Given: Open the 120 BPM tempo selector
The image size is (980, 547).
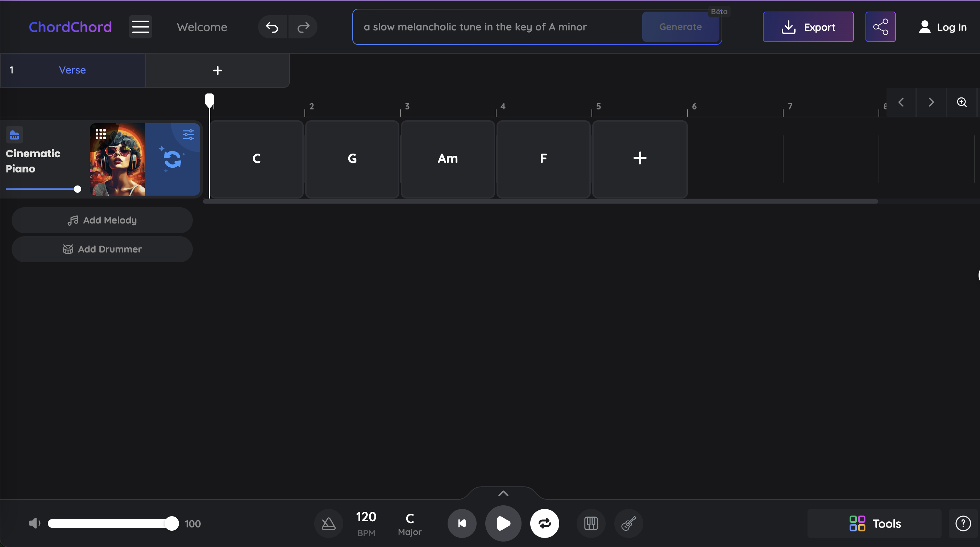Looking at the screenshot, I should click(366, 523).
